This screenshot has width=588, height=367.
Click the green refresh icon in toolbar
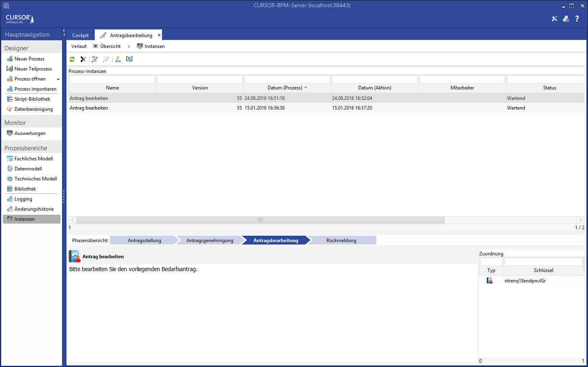tap(72, 59)
